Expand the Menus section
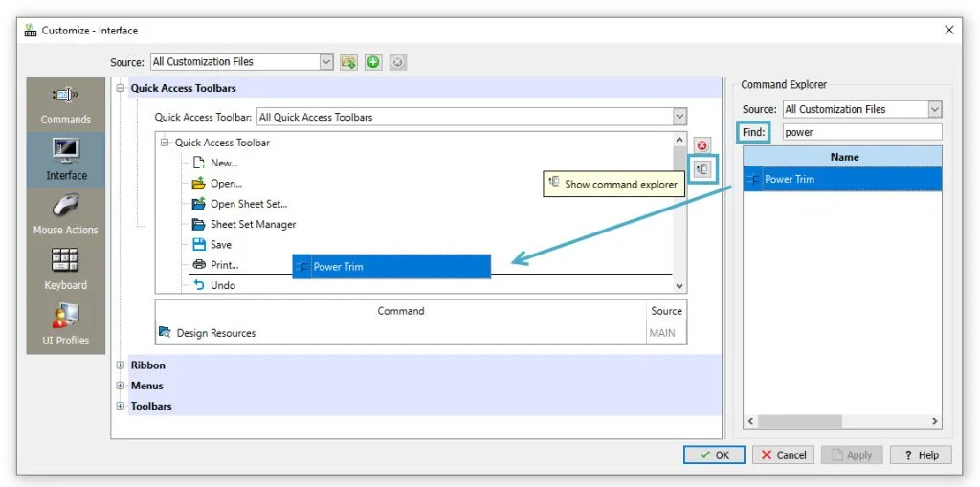 121,386
